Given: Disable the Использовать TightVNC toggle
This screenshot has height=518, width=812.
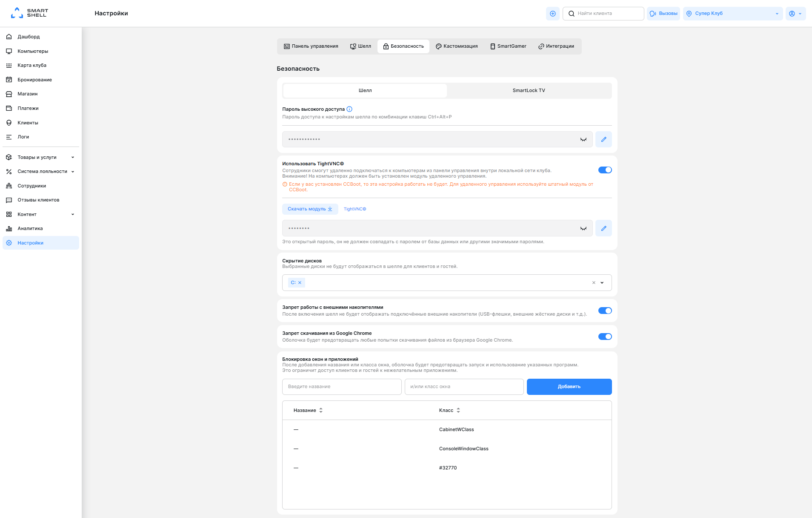Looking at the screenshot, I should pos(605,170).
